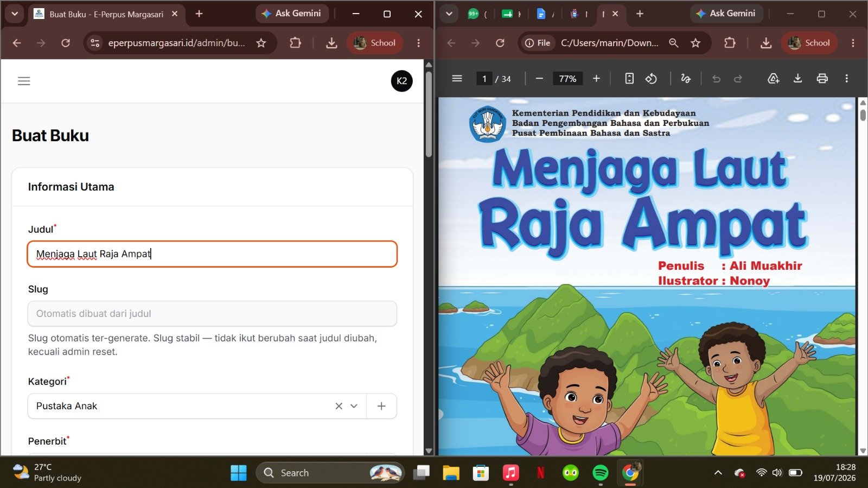Click the PDF page number field
Screen dimensions: 868x488
[484, 79]
